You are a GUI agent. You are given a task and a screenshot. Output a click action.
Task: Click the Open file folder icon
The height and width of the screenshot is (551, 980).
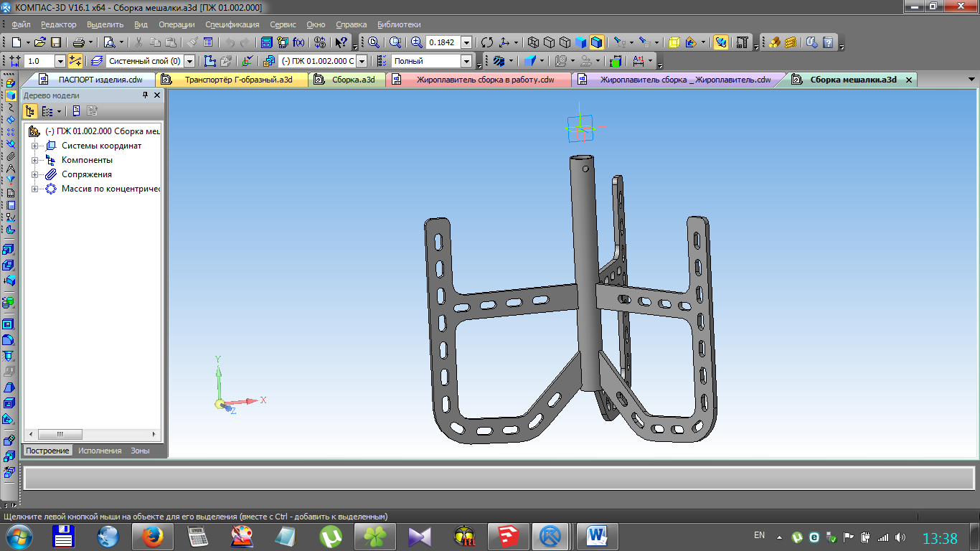[40, 42]
